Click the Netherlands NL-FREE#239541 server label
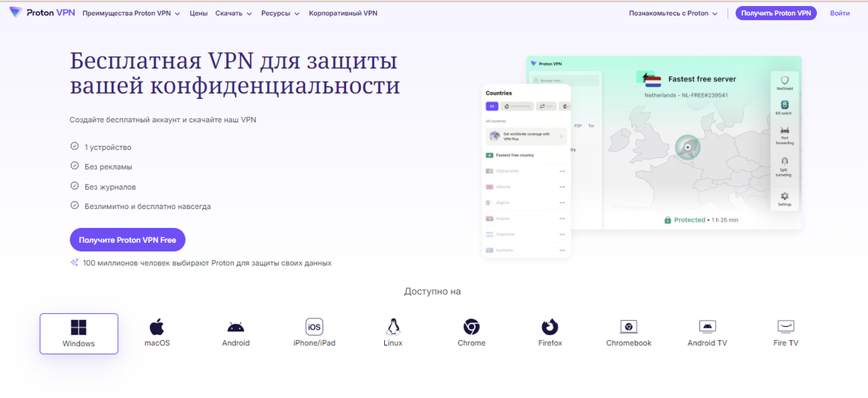868x398 pixels. (x=685, y=95)
